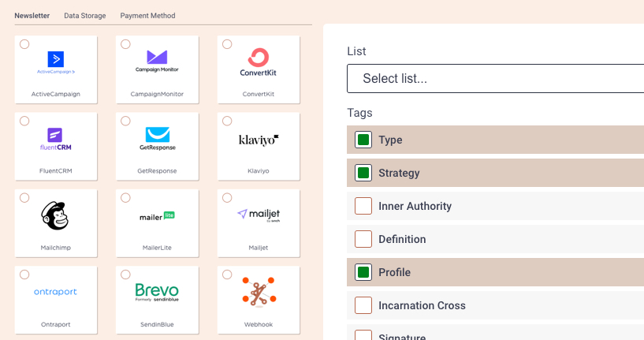
Task: Click the Ontraport logo
Action: (x=55, y=292)
